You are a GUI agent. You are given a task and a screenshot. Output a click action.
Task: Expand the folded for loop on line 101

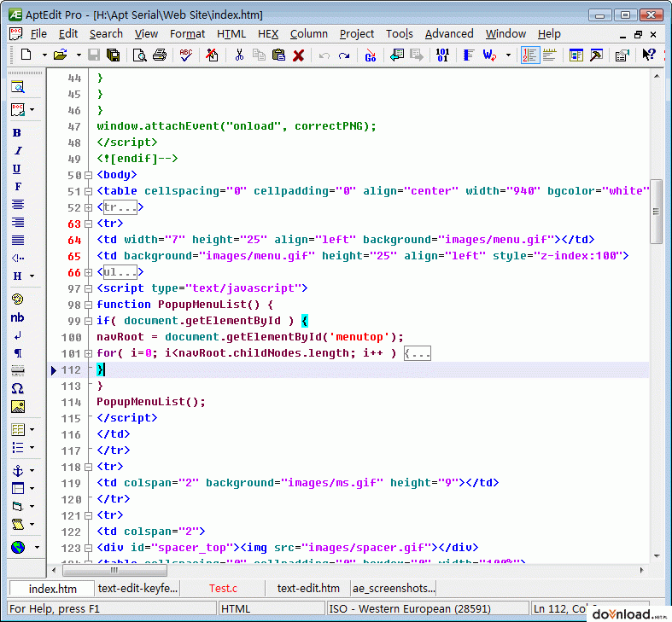pyautogui.click(x=88, y=353)
